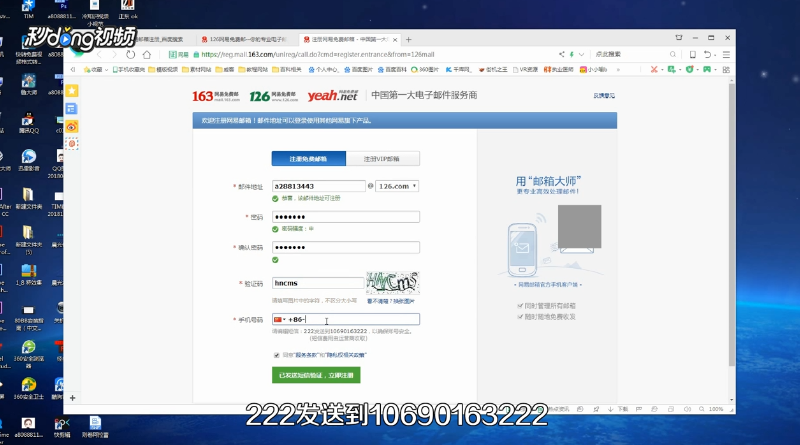
Task: Open the extensions grid icon
Action: coord(726,69)
